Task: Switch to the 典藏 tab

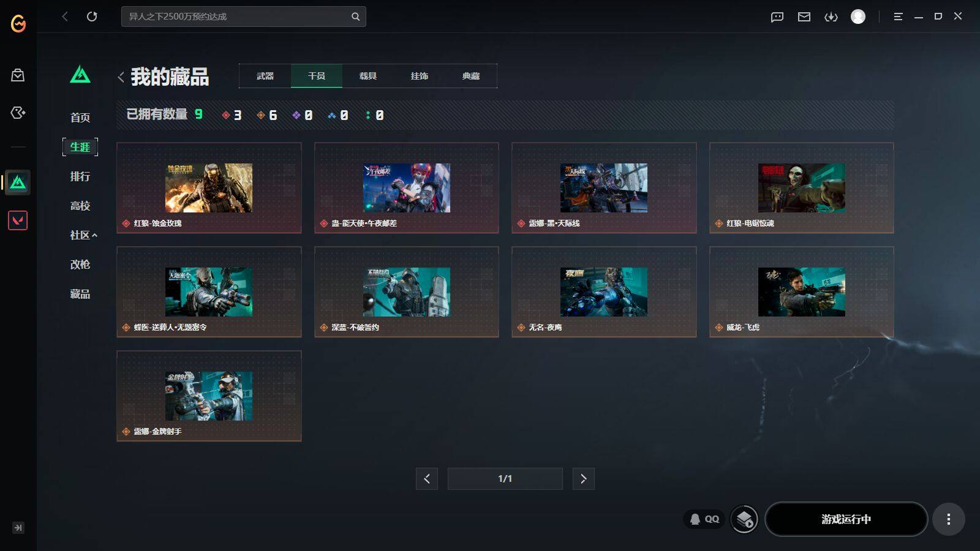Action: point(471,76)
